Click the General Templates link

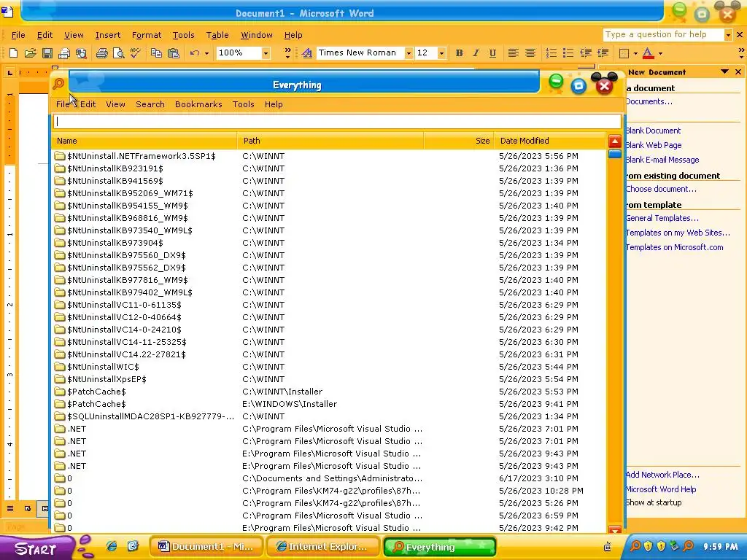[662, 218]
